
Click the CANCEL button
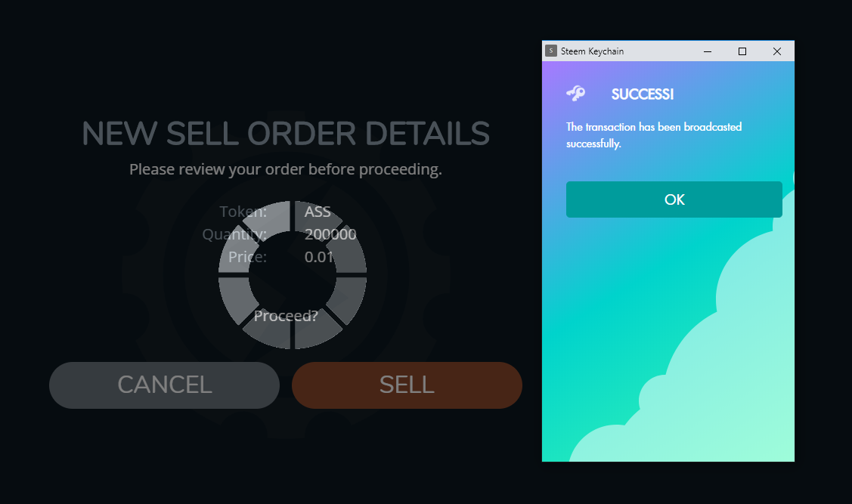[164, 385]
